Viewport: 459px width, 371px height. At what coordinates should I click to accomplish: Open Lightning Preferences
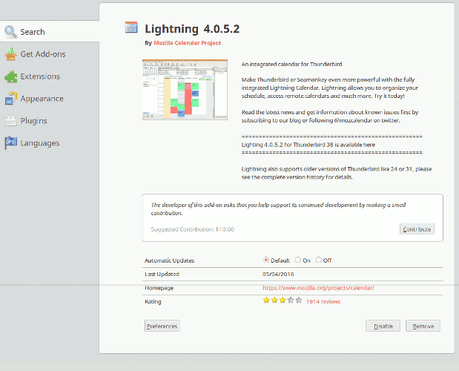162,326
